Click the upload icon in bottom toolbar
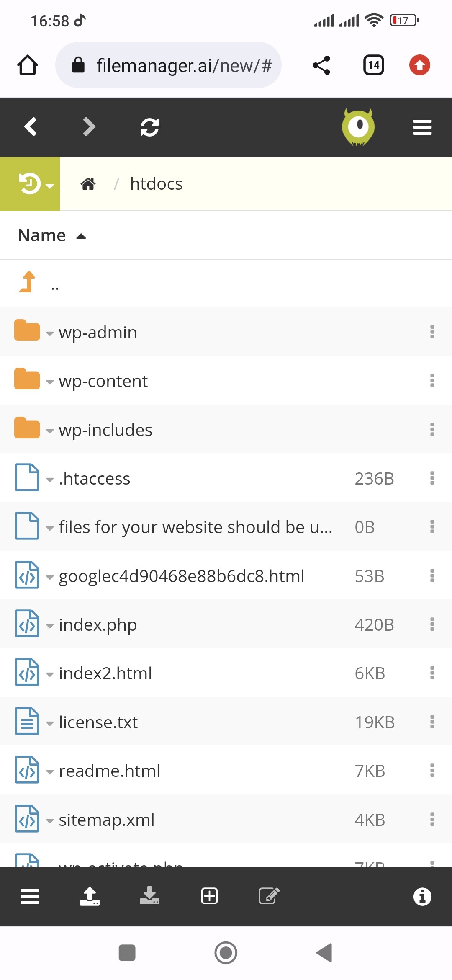 [90, 896]
